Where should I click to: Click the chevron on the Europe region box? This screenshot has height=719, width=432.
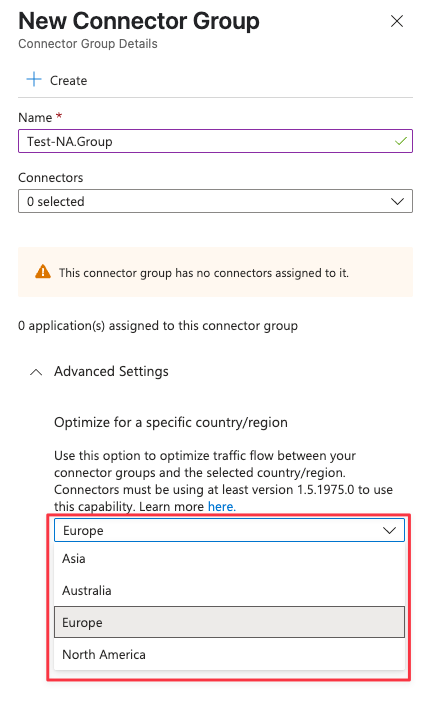pos(389,531)
